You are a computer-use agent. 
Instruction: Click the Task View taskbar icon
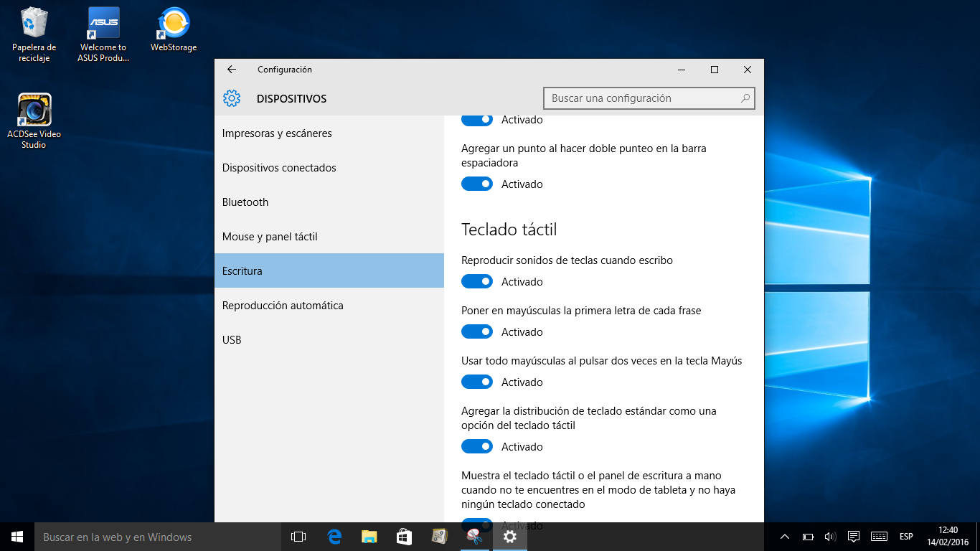click(298, 537)
